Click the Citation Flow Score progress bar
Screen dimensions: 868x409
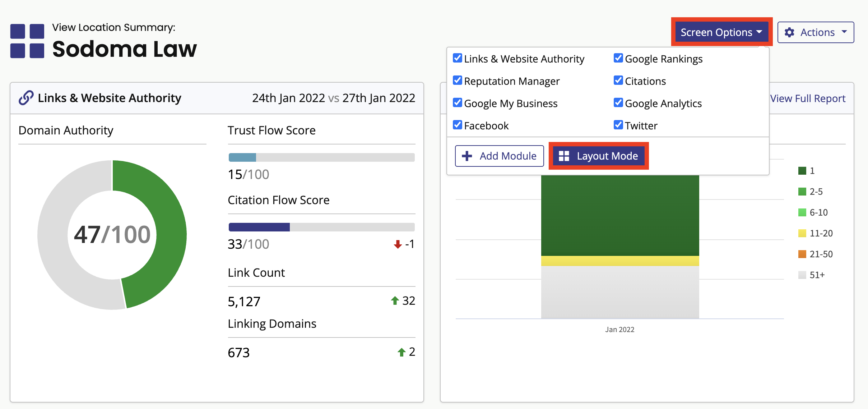[322, 227]
